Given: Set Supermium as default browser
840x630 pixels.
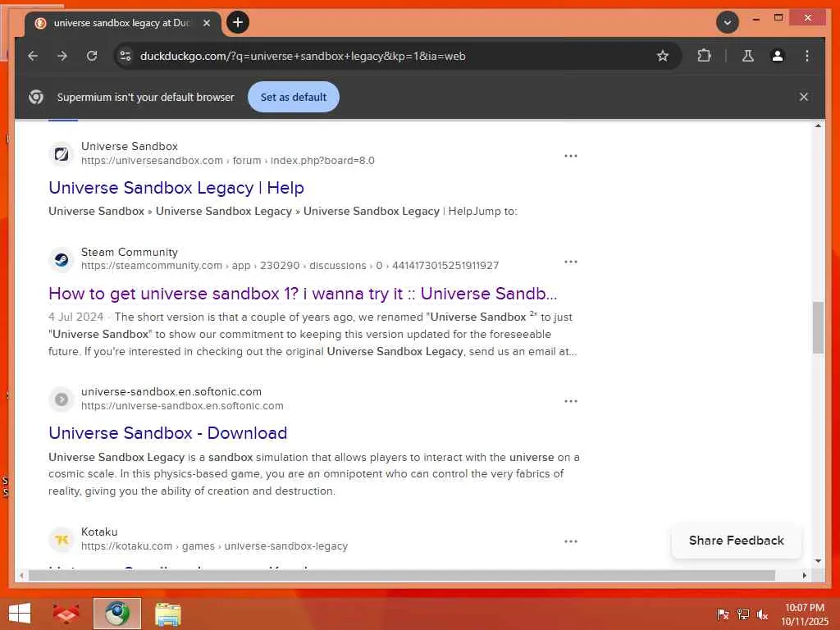Looking at the screenshot, I should (x=294, y=97).
